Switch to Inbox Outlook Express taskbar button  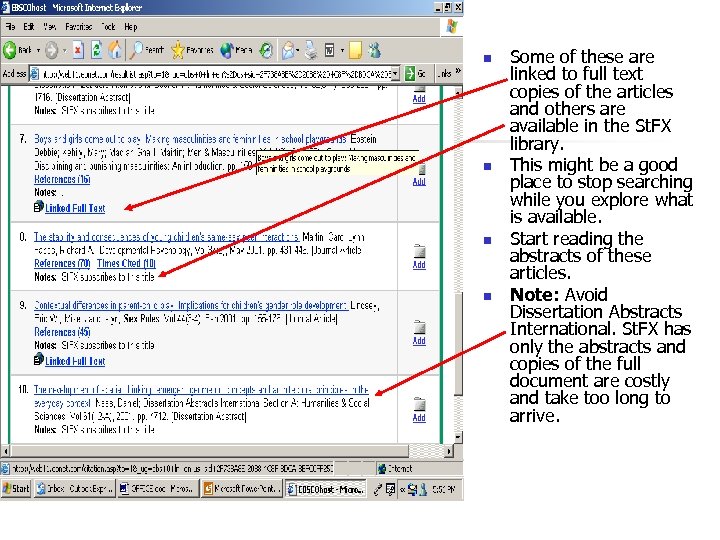pos(74,489)
